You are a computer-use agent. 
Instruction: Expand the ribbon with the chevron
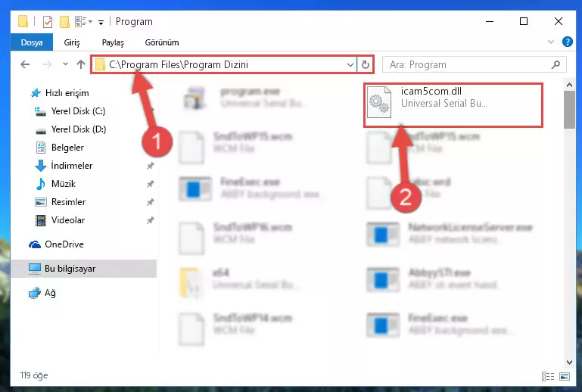551,42
